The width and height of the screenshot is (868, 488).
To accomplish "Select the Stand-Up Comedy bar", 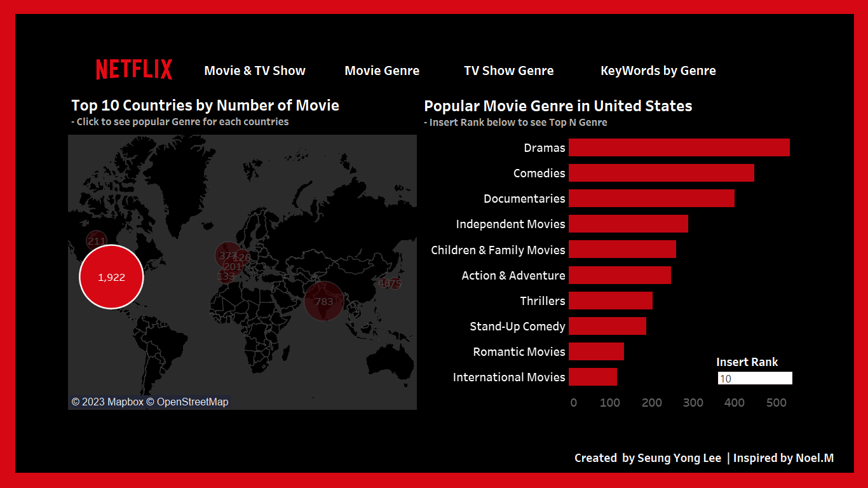I will (x=607, y=326).
